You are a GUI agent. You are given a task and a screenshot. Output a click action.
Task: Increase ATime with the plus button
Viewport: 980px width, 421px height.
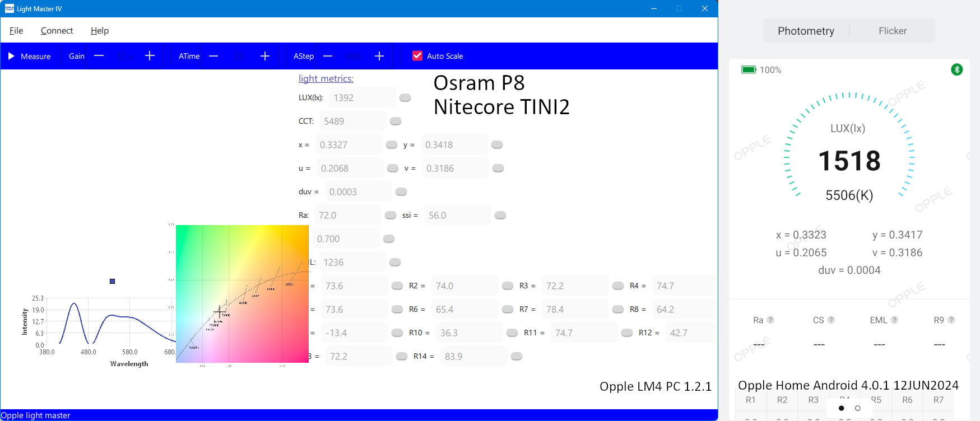[x=265, y=56]
